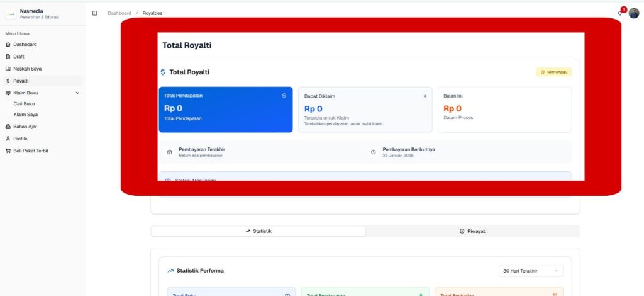Switch to the Riwayat tab
644x296 pixels.
[472, 231]
